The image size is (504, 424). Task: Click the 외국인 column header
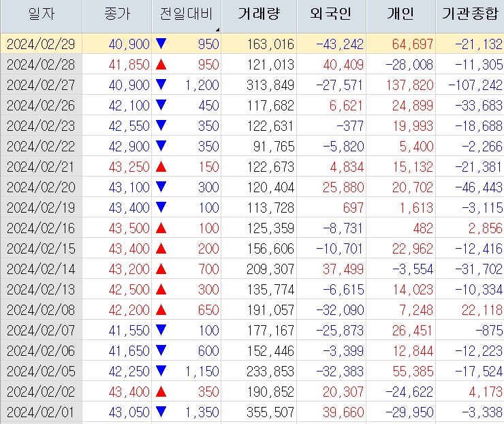(x=332, y=15)
